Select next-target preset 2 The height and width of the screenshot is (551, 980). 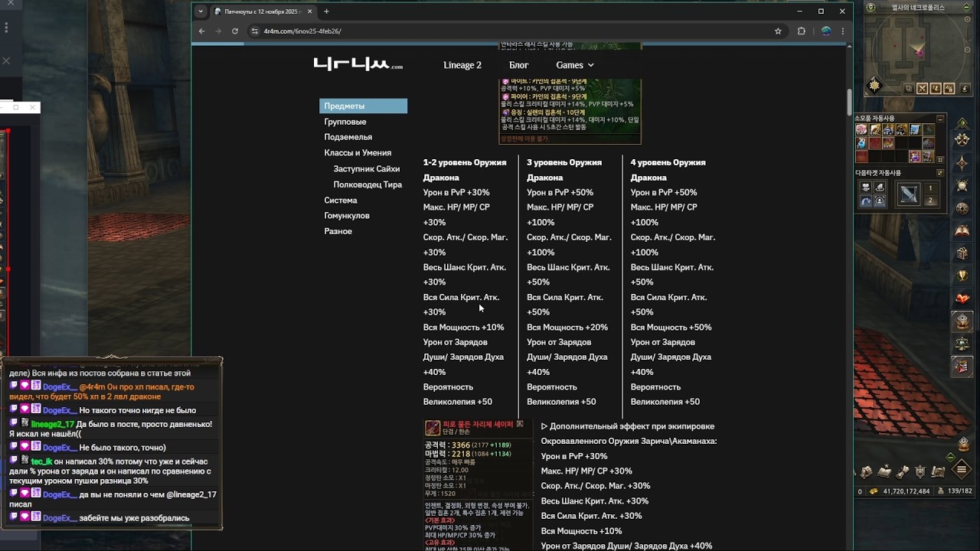click(931, 201)
